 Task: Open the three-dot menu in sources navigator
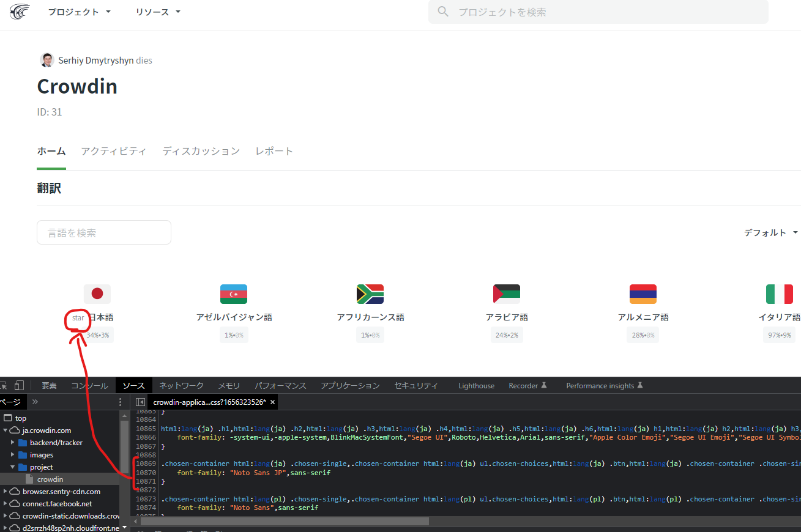pos(120,402)
